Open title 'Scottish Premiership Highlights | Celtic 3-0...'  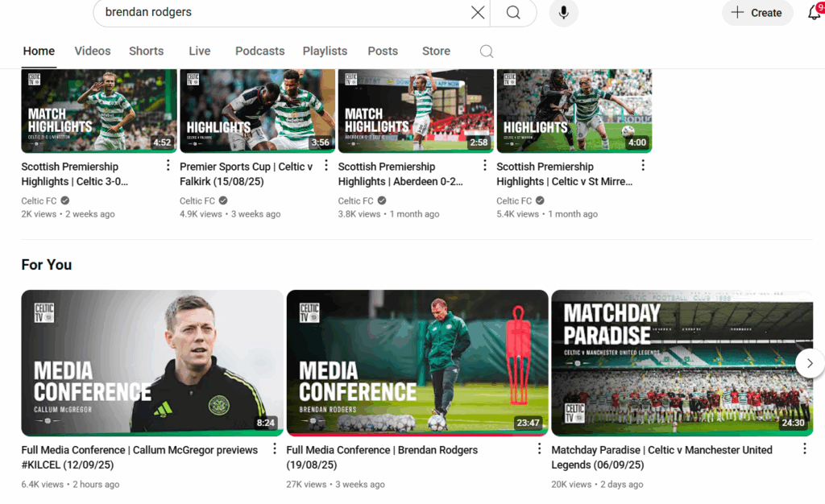click(x=74, y=174)
